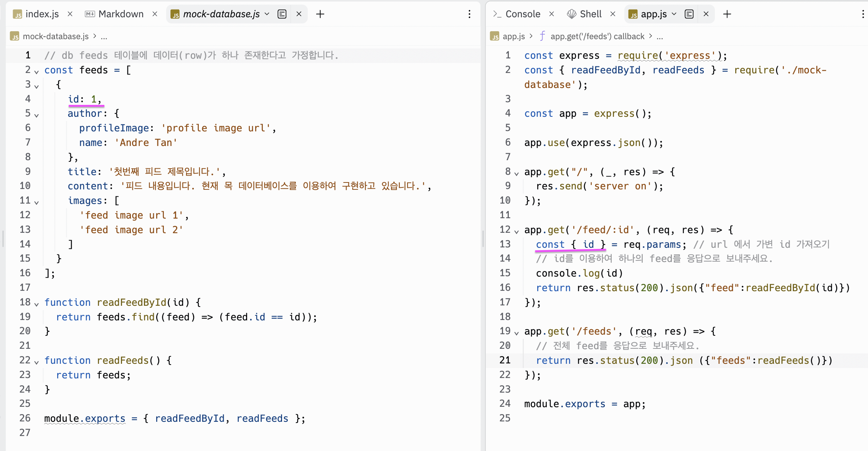Switch to the index.js tab
Viewport: 868px width, 451px height.
[41, 14]
